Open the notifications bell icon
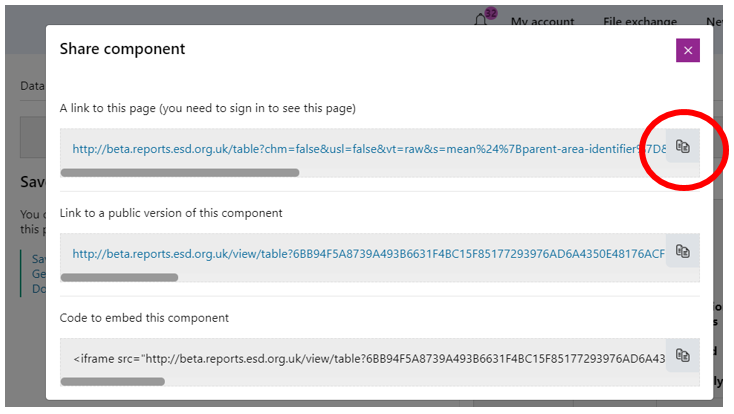This screenshot has width=734, height=414. click(480, 20)
